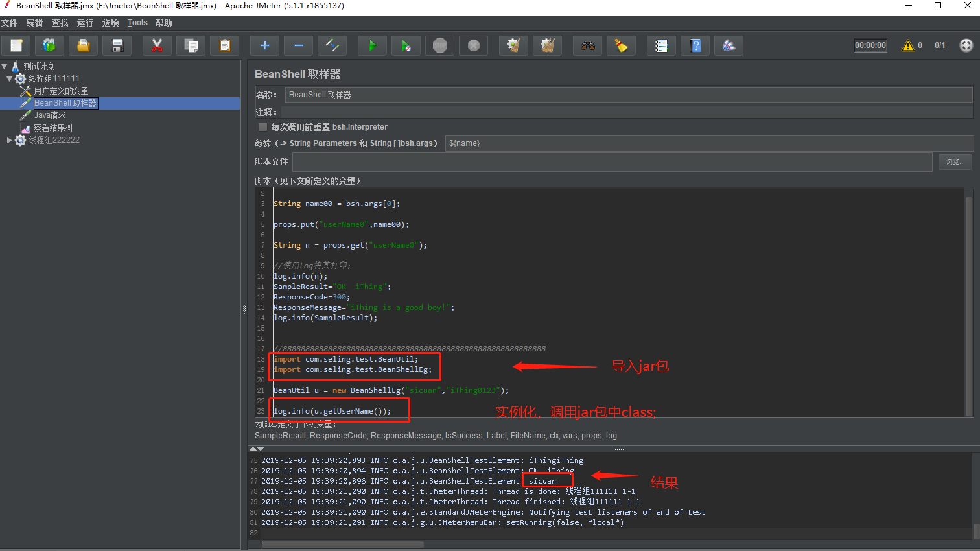Start the test with the green Start arrow
The image size is (980, 551).
[x=371, y=45]
